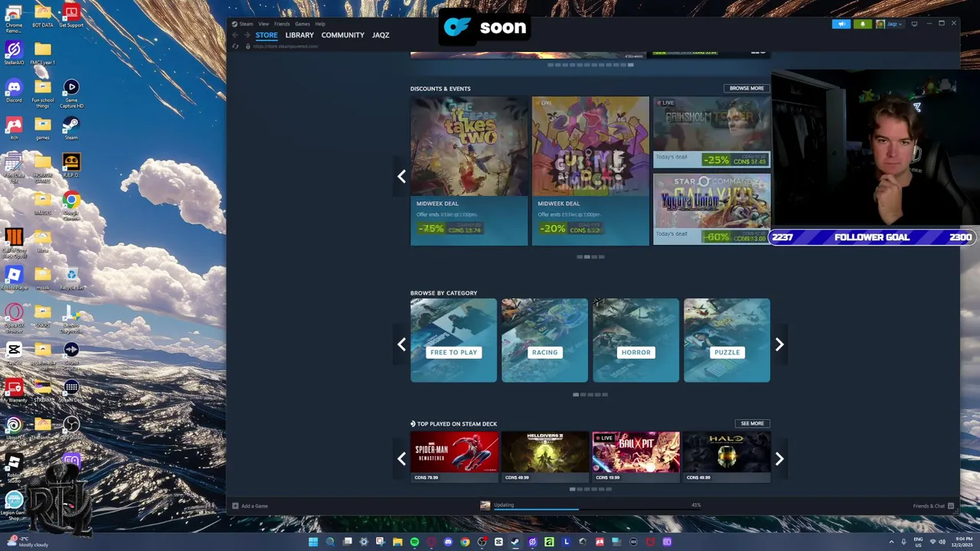Open the BOT DATA folder
The width and height of the screenshot is (980, 551).
[x=43, y=16]
